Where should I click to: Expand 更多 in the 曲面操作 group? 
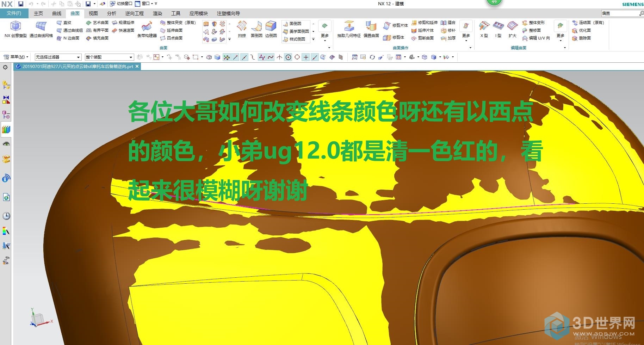tap(466, 31)
